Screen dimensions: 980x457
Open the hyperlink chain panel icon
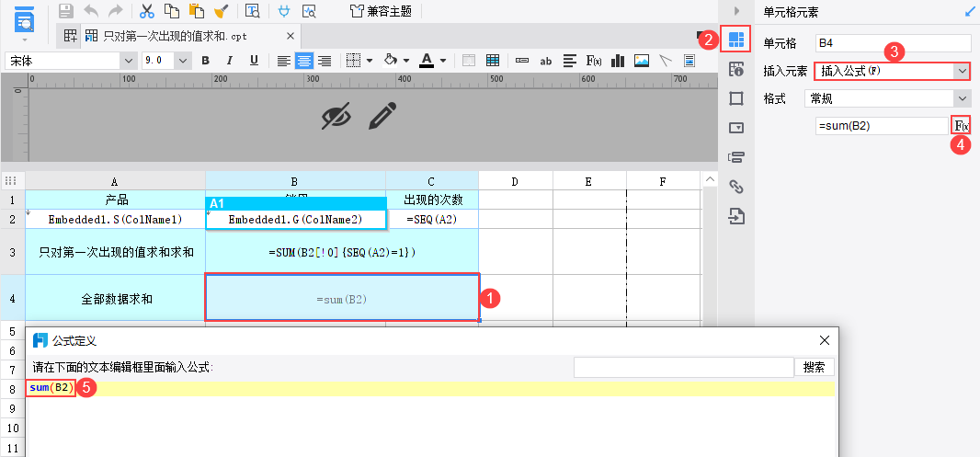(736, 187)
